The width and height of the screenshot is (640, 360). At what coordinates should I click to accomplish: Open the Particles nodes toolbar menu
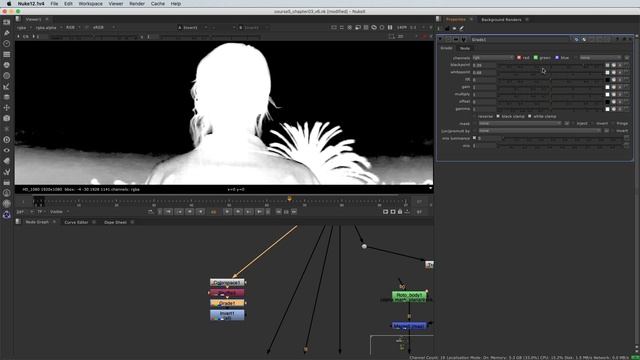[x=7, y=129]
